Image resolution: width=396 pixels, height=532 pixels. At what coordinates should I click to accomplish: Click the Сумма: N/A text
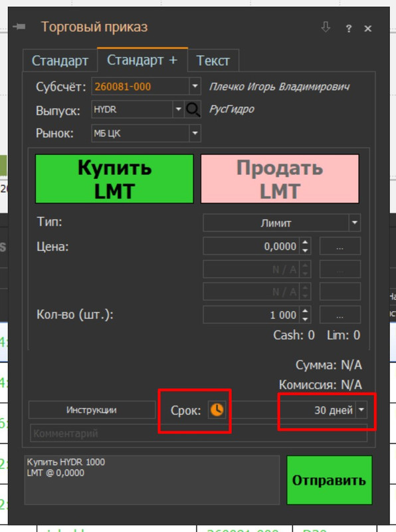pos(329,365)
